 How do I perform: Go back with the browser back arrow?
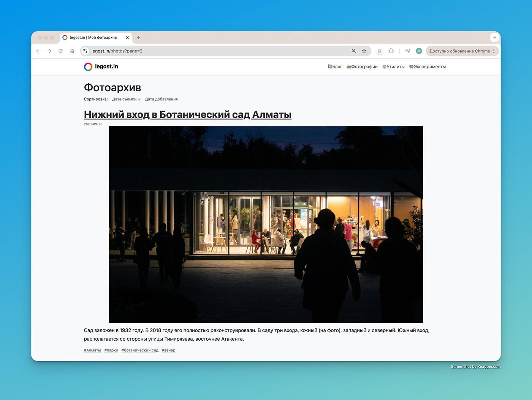38,51
